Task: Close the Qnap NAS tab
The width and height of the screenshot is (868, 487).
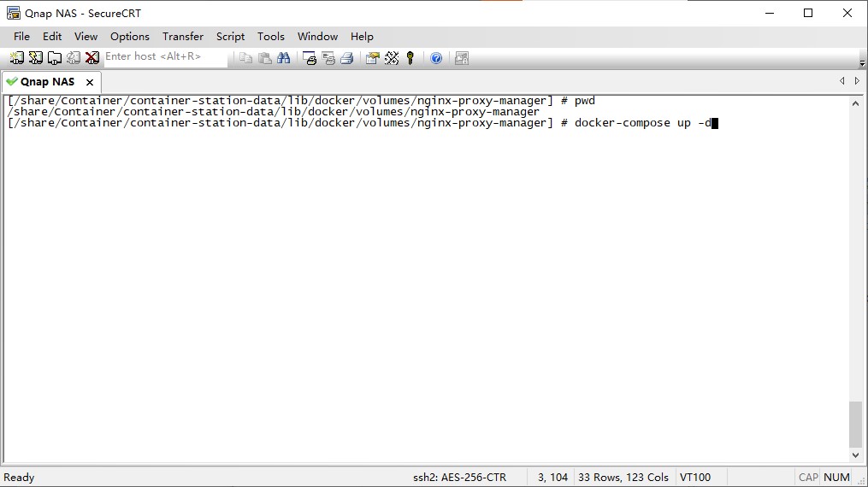Action: [x=90, y=82]
